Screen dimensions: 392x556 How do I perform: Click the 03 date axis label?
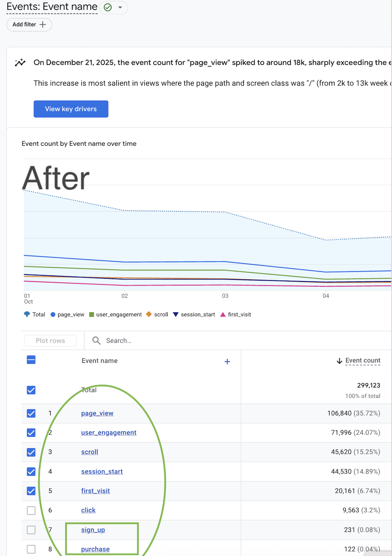pos(225,296)
